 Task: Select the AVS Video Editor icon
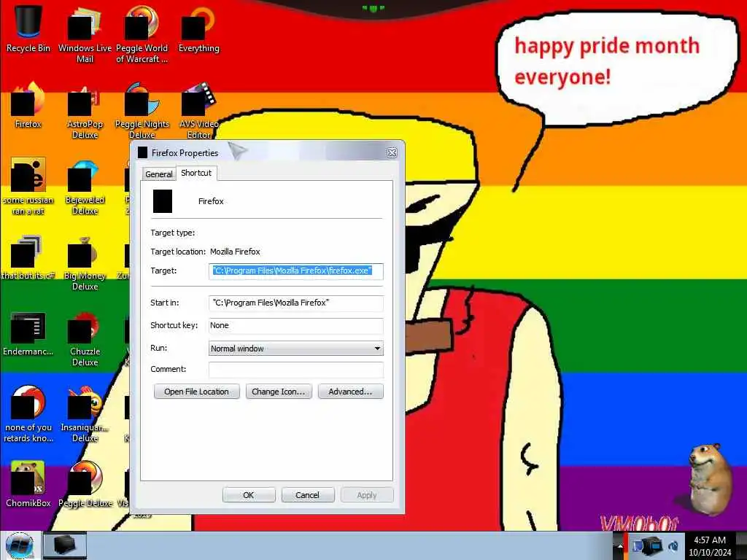[x=199, y=111]
